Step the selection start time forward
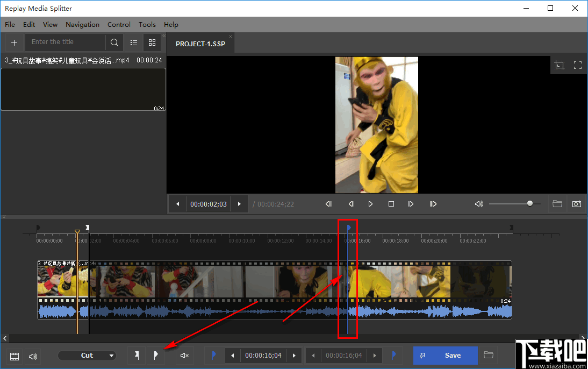The image size is (588, 369). pos(293,355)
